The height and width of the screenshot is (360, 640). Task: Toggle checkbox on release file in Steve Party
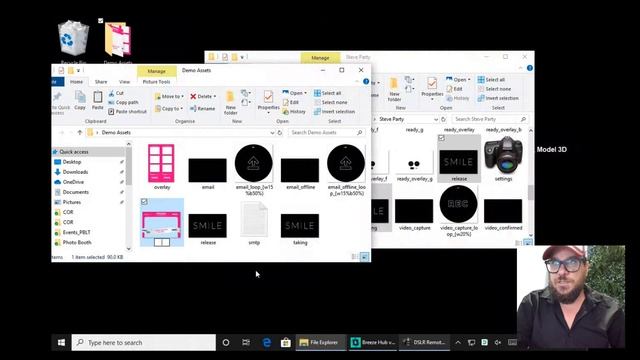pos(441,138)
